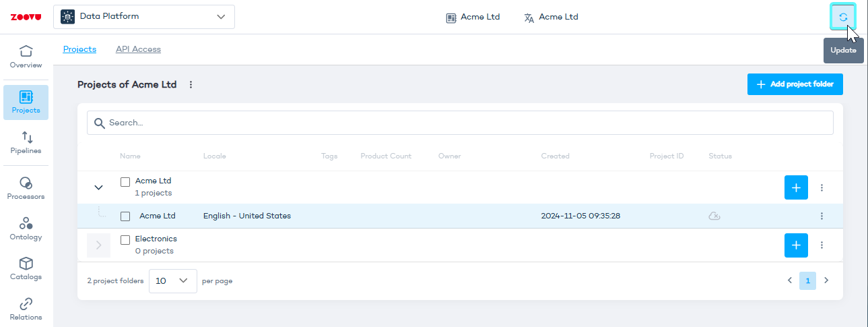
Task: Click into the Search field
Action: (x=460, y=123)
